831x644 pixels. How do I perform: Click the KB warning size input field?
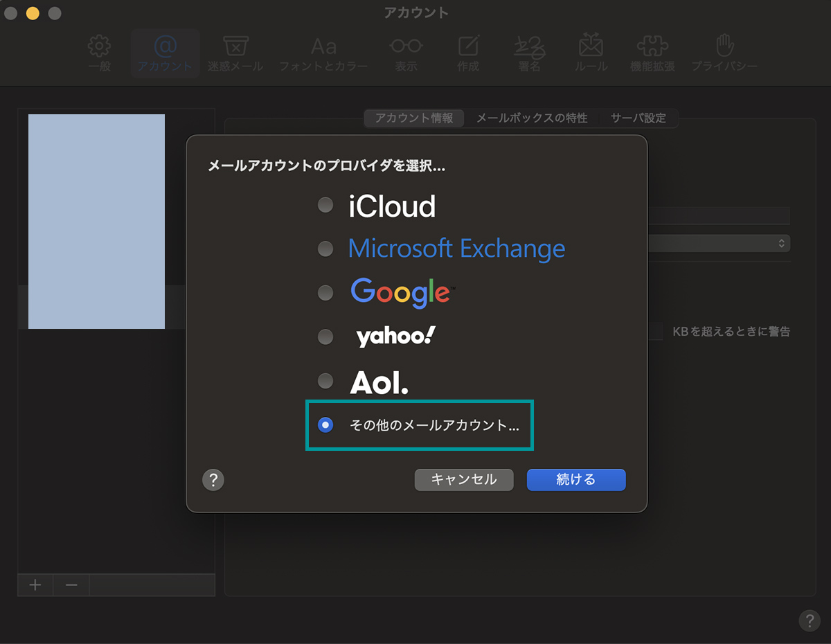[x=656, y=331]
